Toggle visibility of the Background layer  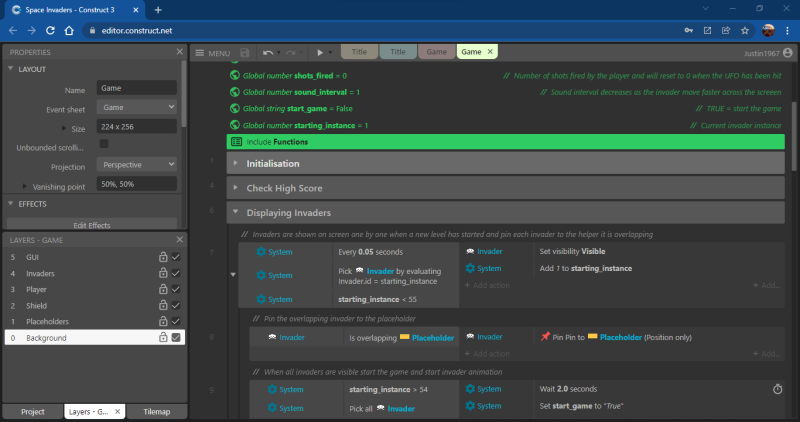click(x=176, y=338)
